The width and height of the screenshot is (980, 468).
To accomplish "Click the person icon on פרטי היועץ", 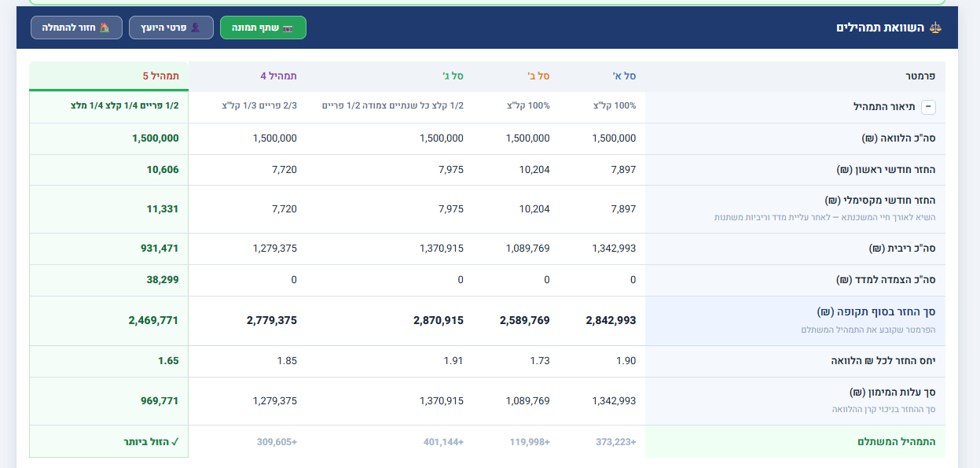I will (196, 28).
